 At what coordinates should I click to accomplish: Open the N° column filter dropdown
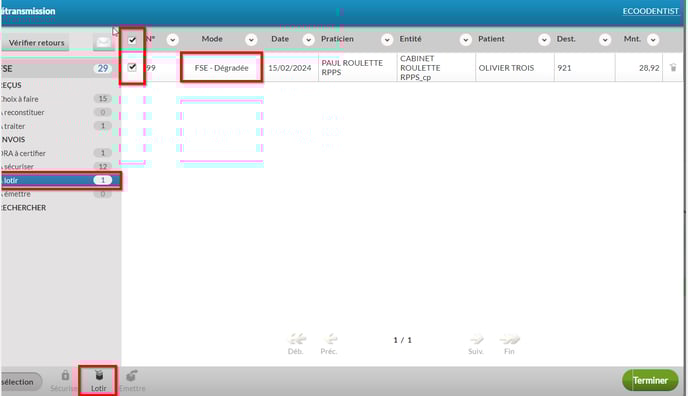[172, 40]
